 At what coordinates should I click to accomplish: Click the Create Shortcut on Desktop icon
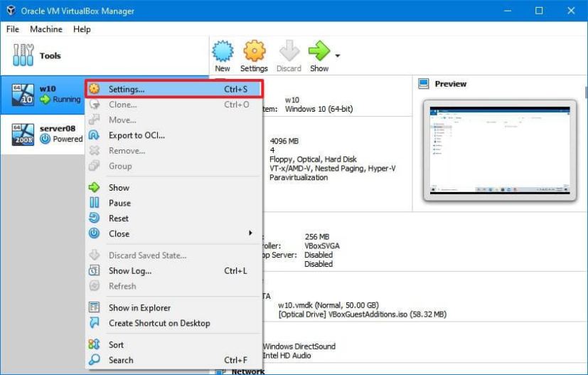click(94, 323)
